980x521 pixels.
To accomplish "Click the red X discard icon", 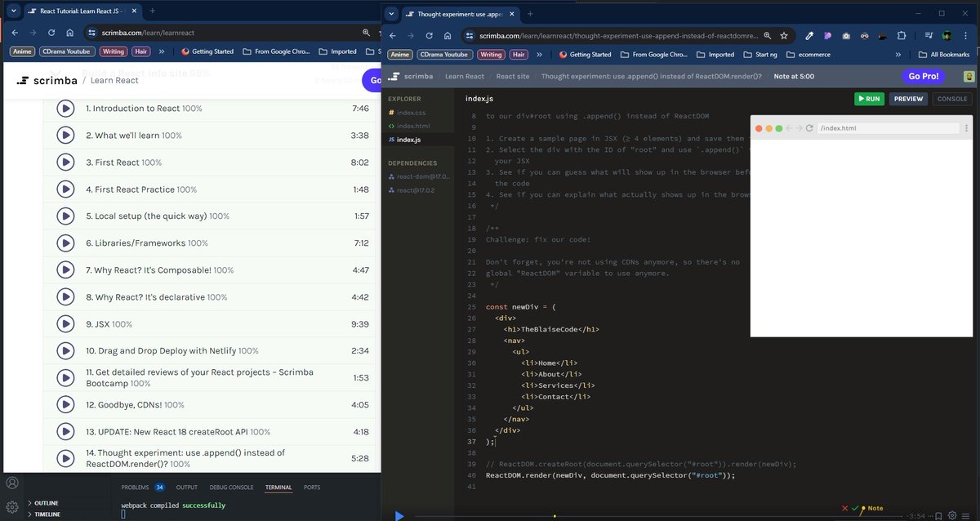I will tap(844, 508).
